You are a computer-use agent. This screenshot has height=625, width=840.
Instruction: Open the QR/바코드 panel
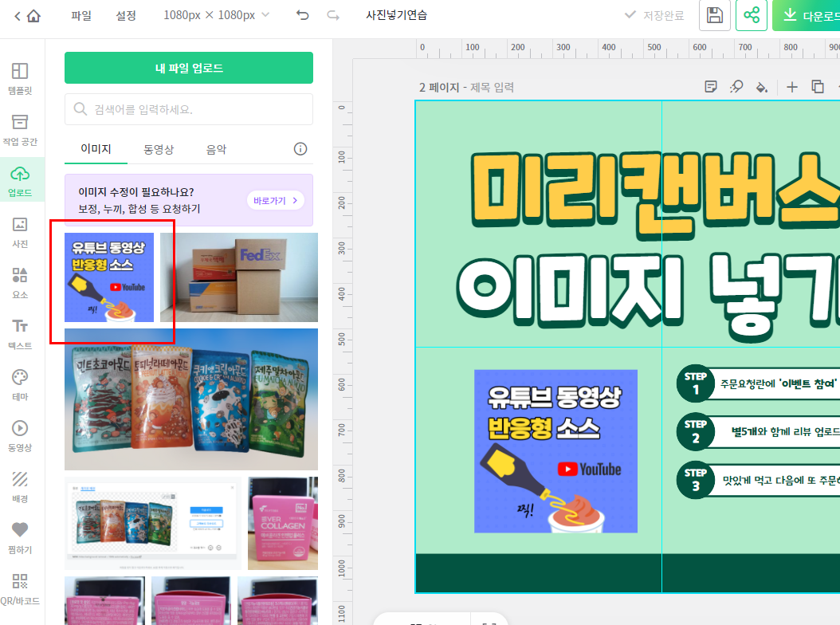[22, 590]
